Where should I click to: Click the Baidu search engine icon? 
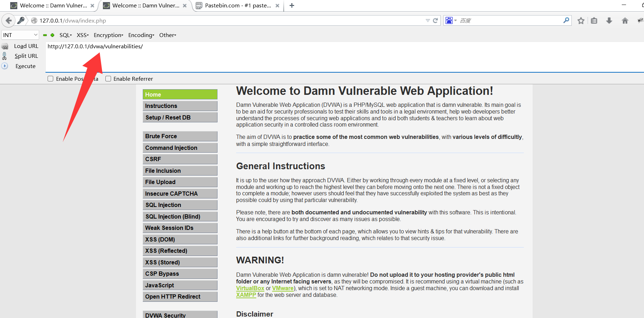(x=449, y=20)
